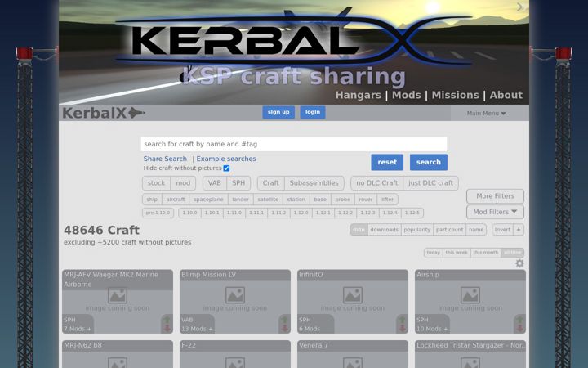Expand the Mod Filters dropdown
588x368 pixels.
point(495,212)
